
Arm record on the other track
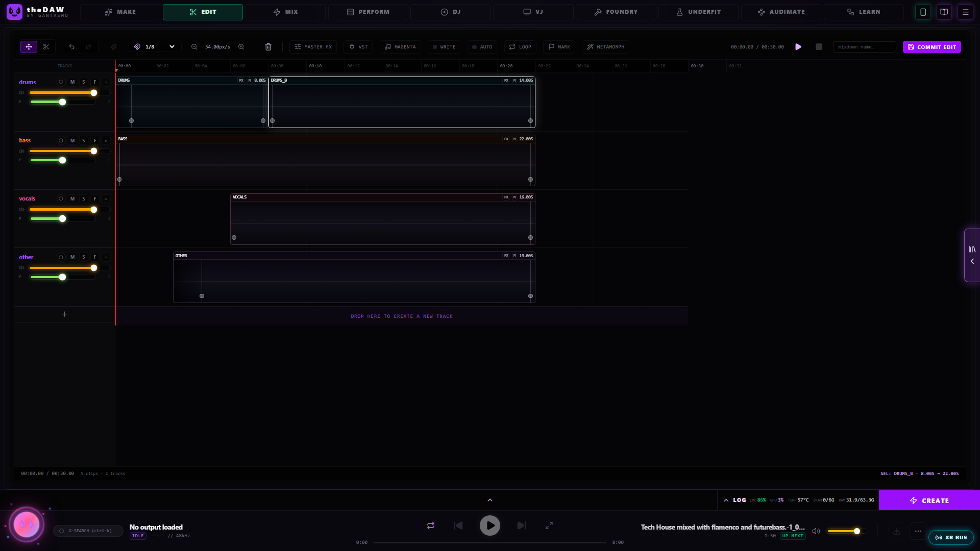[x=61, y=257]
